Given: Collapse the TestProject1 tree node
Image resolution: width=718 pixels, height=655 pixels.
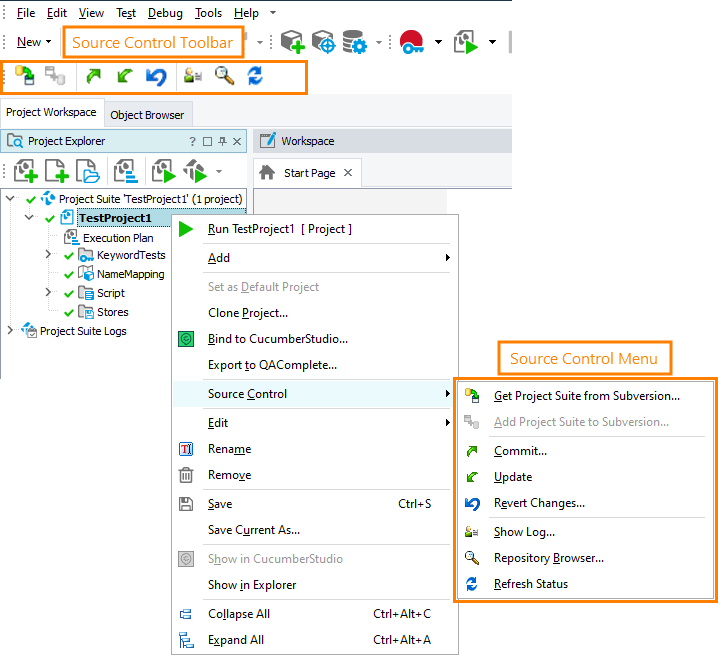Looking at the screenshot, I should [29, 217].
